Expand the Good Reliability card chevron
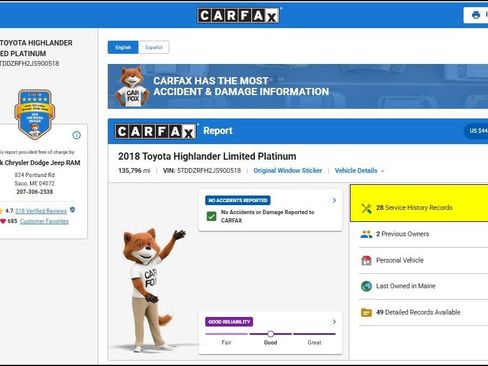Image resolution: width=488 pixels, height=366 pixels. click(x=334, y=322)
